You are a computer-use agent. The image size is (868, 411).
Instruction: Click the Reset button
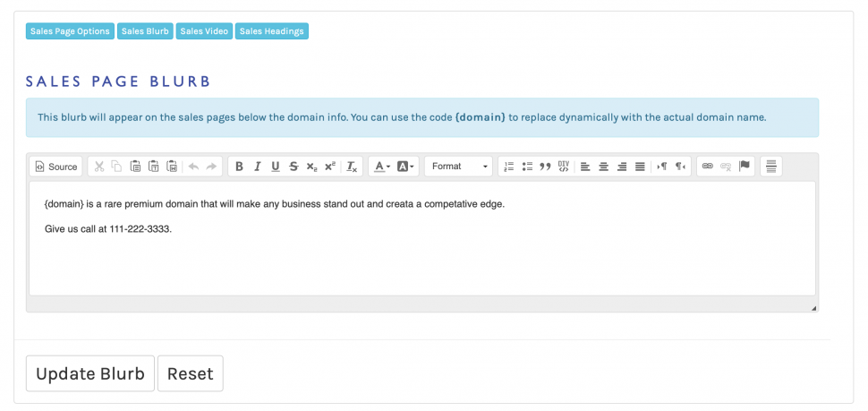point(190,373)
